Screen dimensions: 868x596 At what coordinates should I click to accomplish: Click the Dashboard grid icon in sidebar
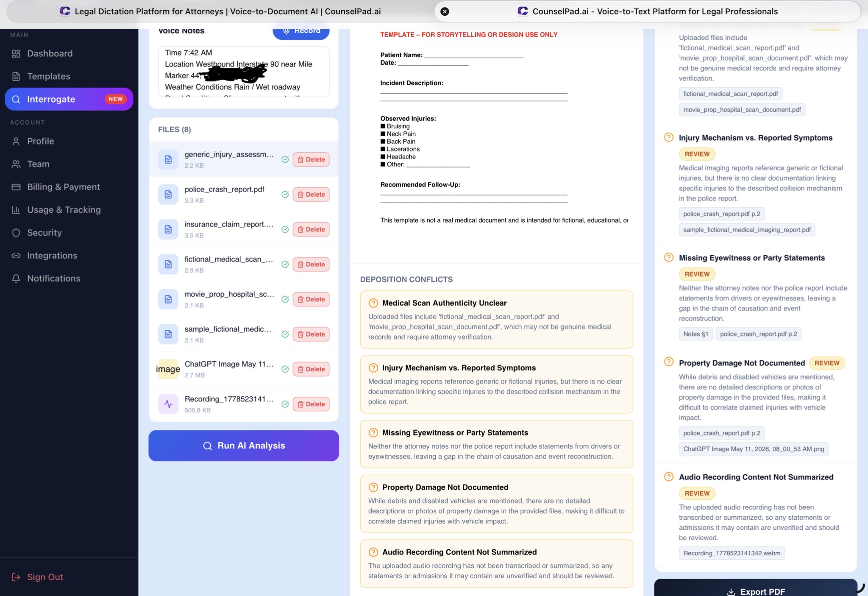tap(16, 53)
